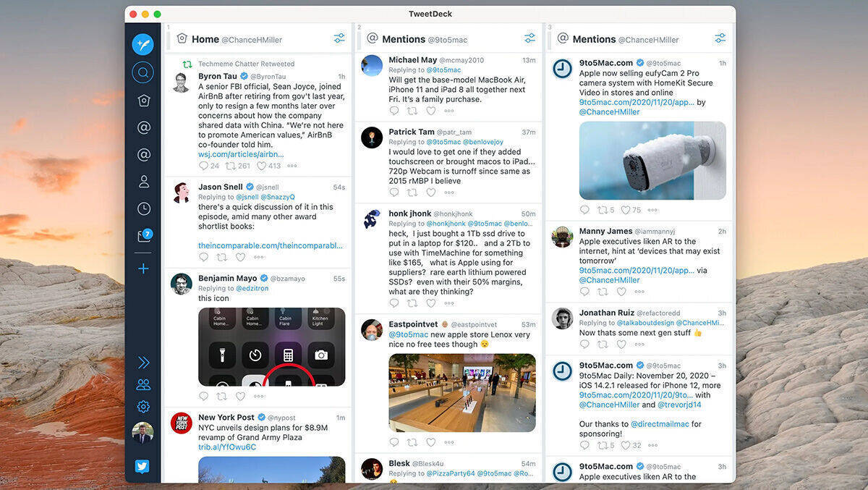Image resolution: width=868 pixels, height=490 pixels.
Task: Click Byron Tau's profile avatar
Action: point(182,82)
